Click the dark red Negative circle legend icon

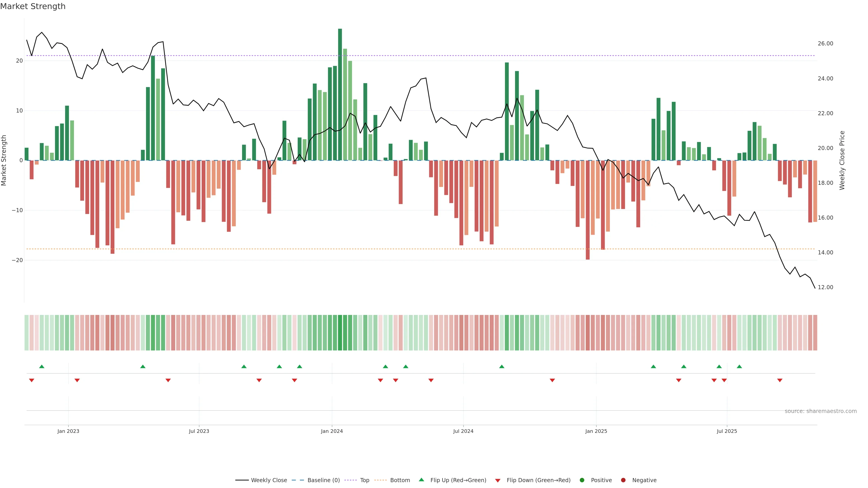click(623, 480)
